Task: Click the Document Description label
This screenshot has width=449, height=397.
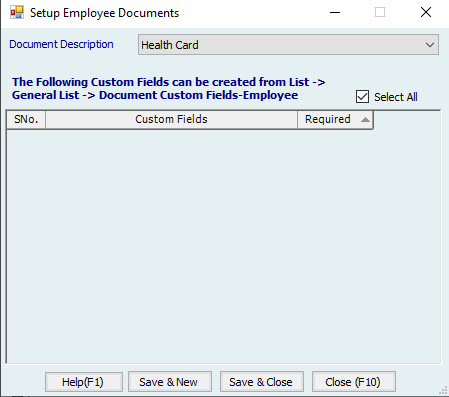Action: pyautogui.click(x=61, y=44)
